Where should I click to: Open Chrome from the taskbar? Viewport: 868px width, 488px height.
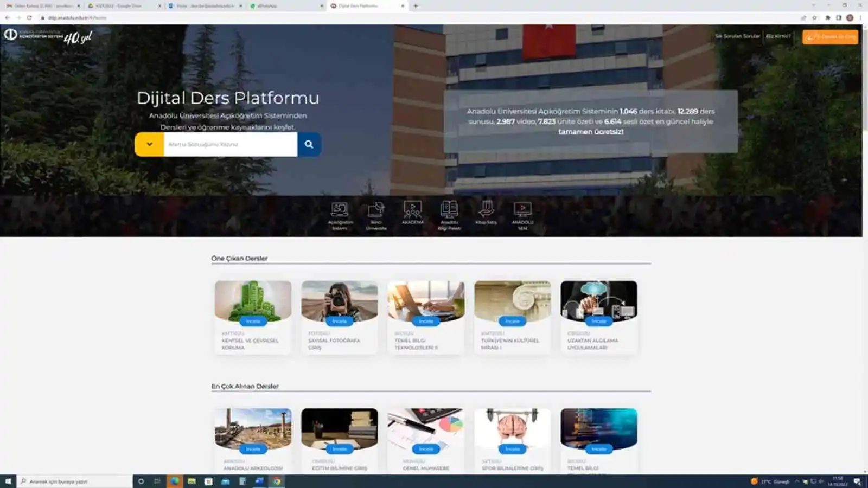(277, 481)
